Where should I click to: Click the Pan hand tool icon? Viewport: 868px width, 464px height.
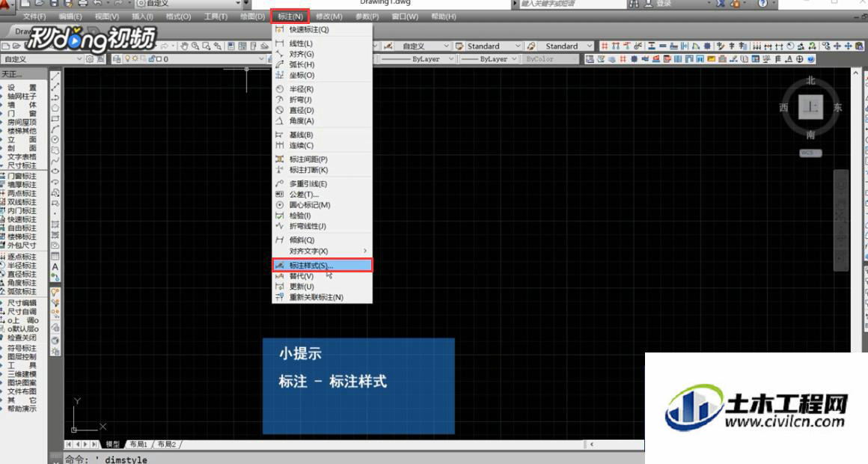(x=184, y=46)
